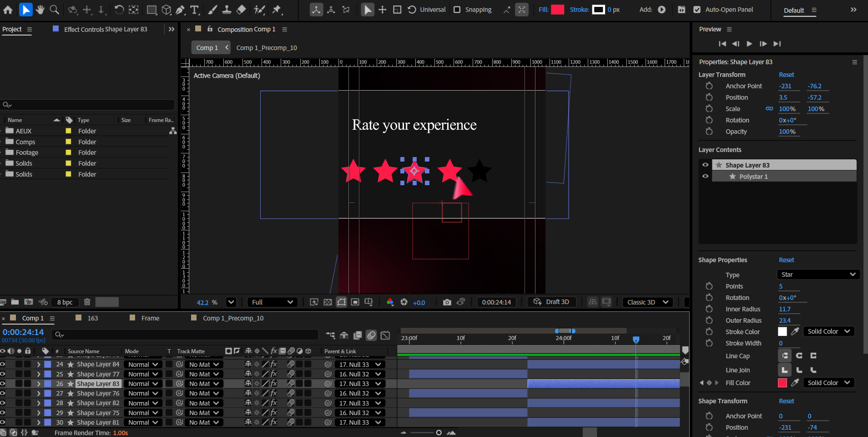This screenshot has width=868, height=437.
Task: Click the red Fill color swatch in toolbar
Action: tap(557, 10)
